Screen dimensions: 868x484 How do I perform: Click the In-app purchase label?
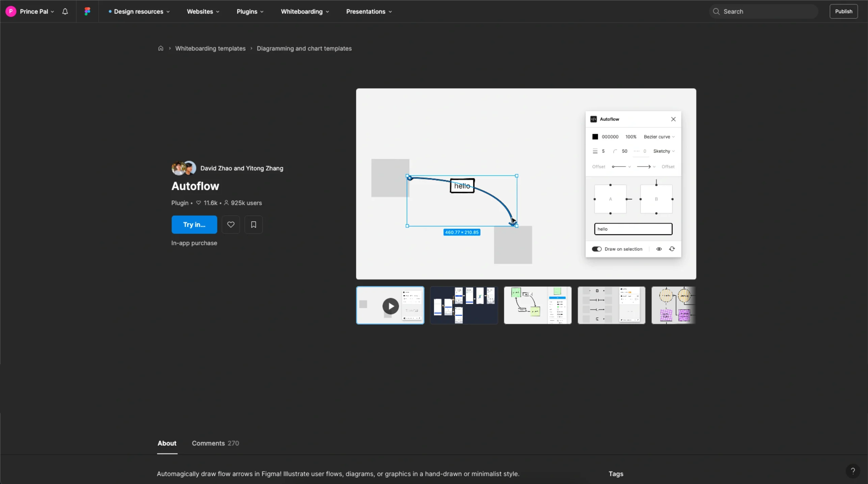click(x=194, y=243)
